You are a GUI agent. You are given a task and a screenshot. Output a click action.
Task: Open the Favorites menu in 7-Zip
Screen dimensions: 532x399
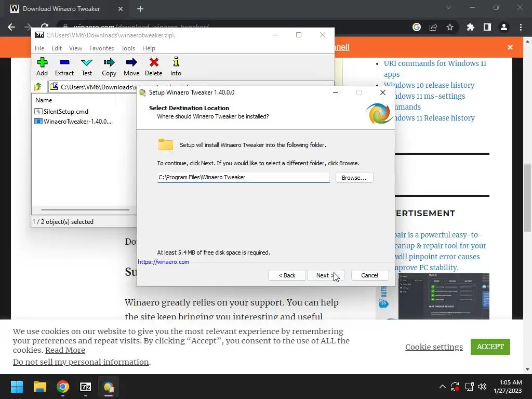click(x=101, y=48)
